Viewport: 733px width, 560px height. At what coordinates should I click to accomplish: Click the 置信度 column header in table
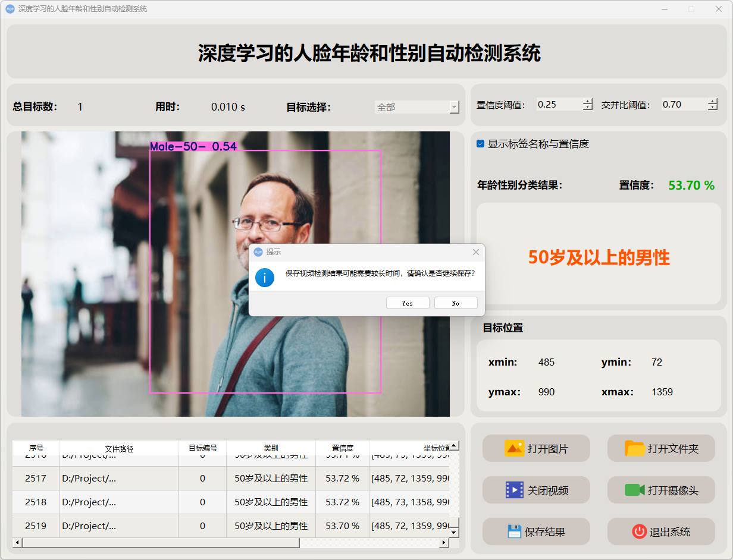pos(342,448)
